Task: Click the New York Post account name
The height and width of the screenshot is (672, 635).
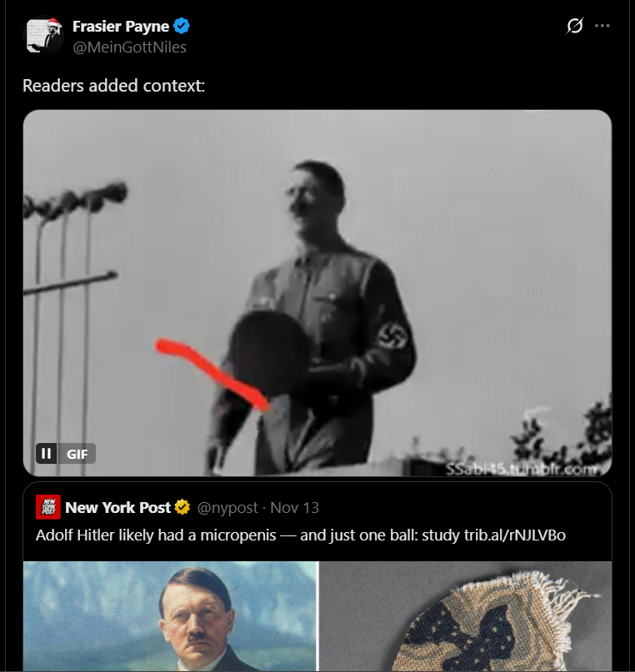Action: click(117, 507)
